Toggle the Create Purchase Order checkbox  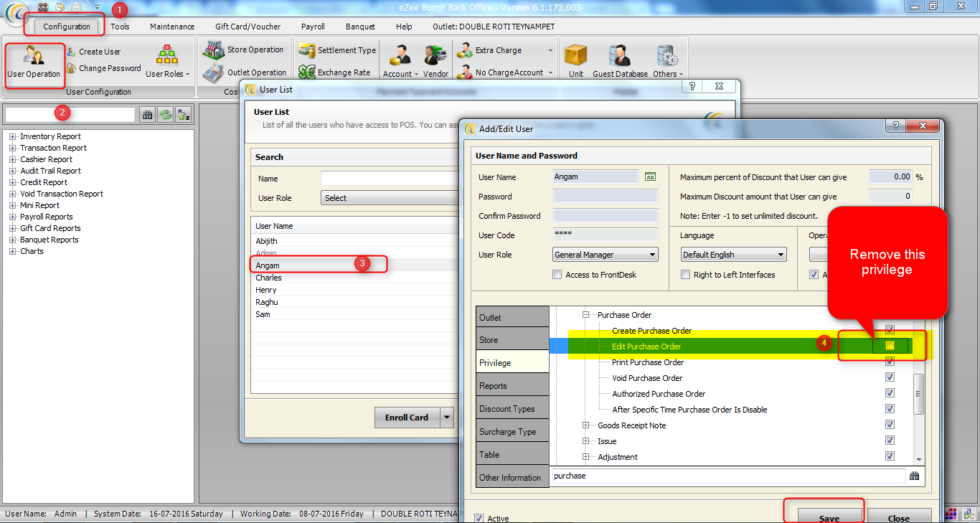pyautogui.click(x=890, y=330)
